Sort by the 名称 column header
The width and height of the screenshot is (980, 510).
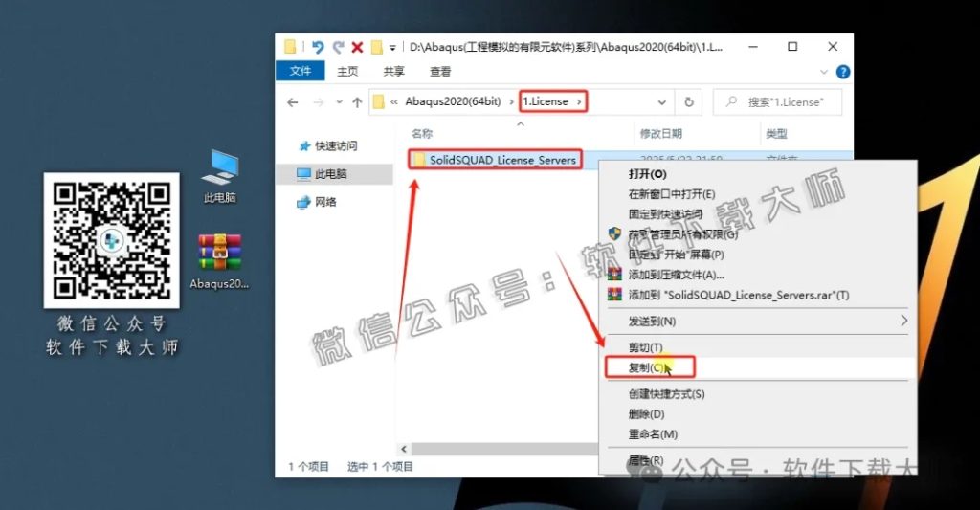coord(422,133)
